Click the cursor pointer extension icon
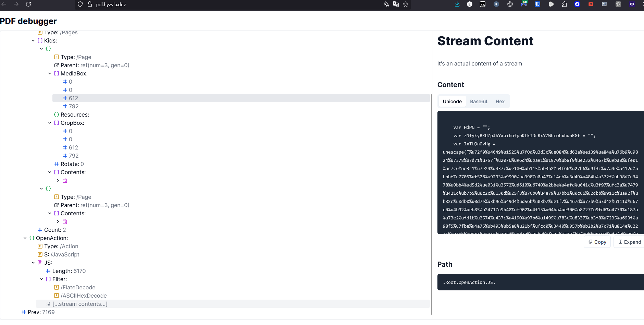Screen dimensions: 644x325 [x=496, y=4]
